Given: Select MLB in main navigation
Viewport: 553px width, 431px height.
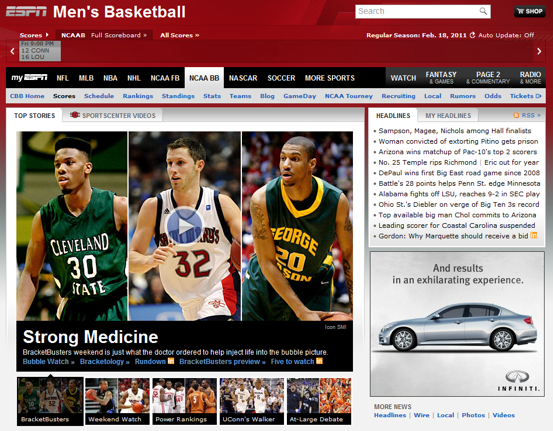Looking at the screenshot, I should (x=86, y=78).
